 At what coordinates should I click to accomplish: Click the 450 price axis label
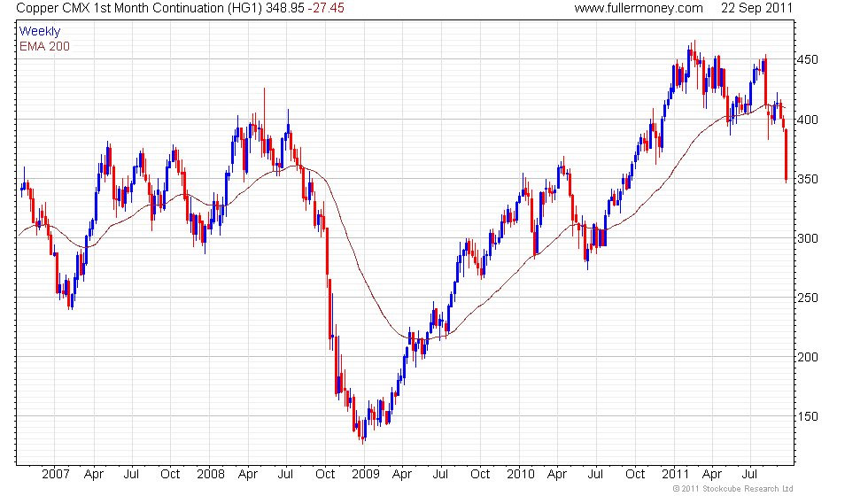pyautogui.click(x=808, y=60)
